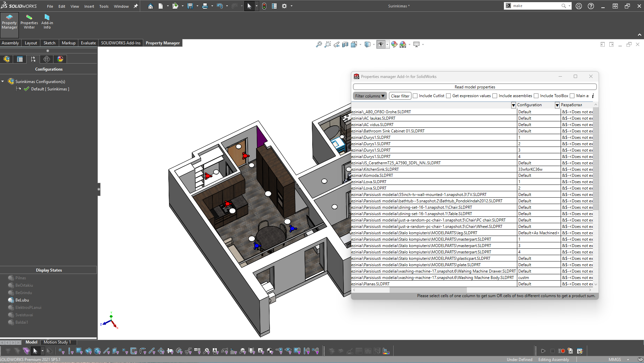Open the Tools menu
This screenshot has width=644, height=363.
104,6
